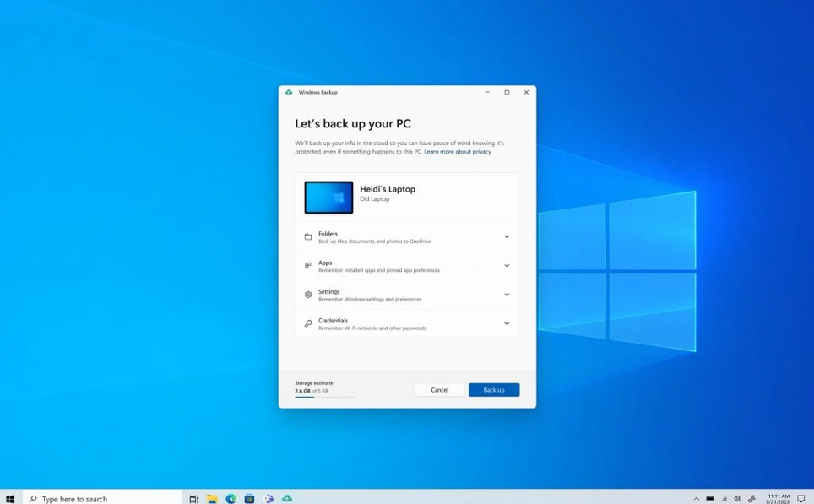Viewport: 814px width, 504px height.
Task: Open the Windows Start menu
Action: pos(10,499)
